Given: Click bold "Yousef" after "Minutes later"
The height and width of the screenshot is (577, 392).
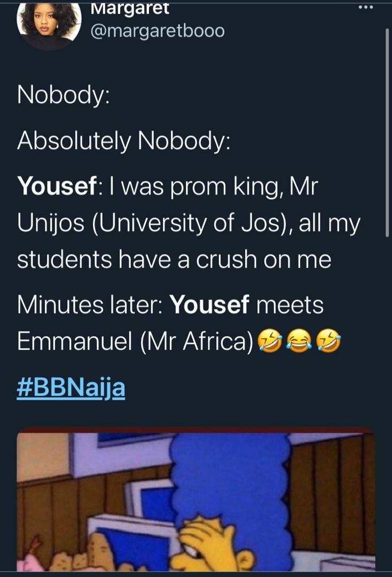Looking at the screenshot, I should tap(209, 305).
